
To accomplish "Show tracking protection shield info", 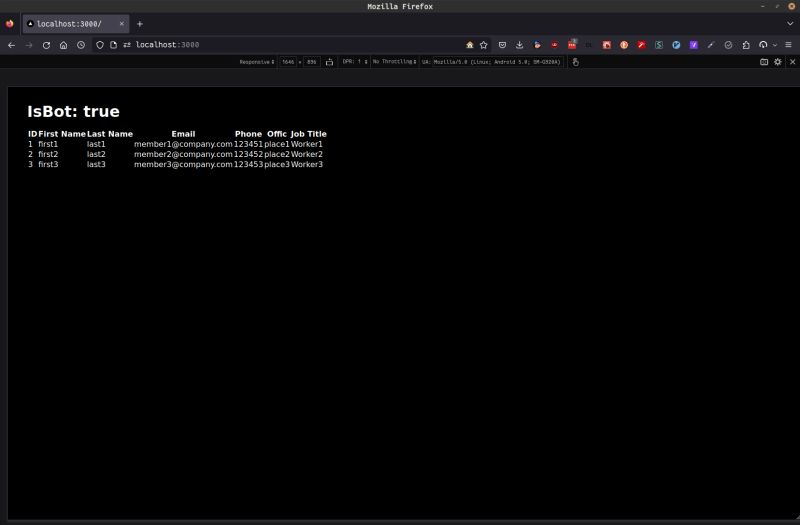I will point(99,45).
